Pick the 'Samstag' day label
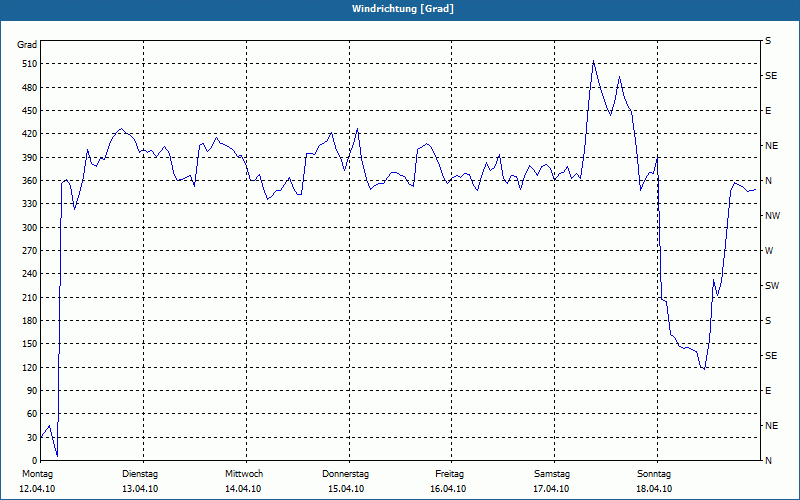 tap(552, 474)
